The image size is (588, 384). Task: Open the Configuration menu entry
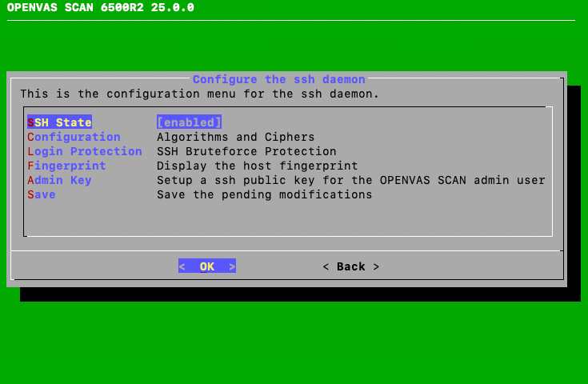[x=74, y=137]
